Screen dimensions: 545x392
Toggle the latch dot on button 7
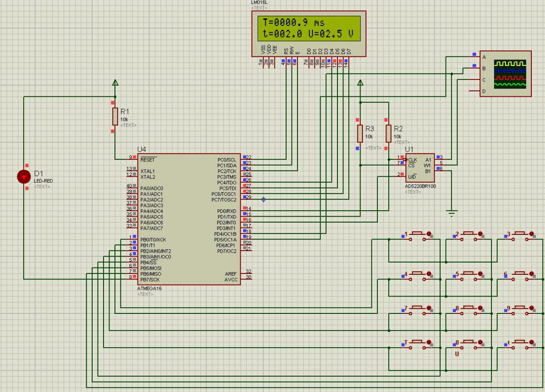click(429, 308)
